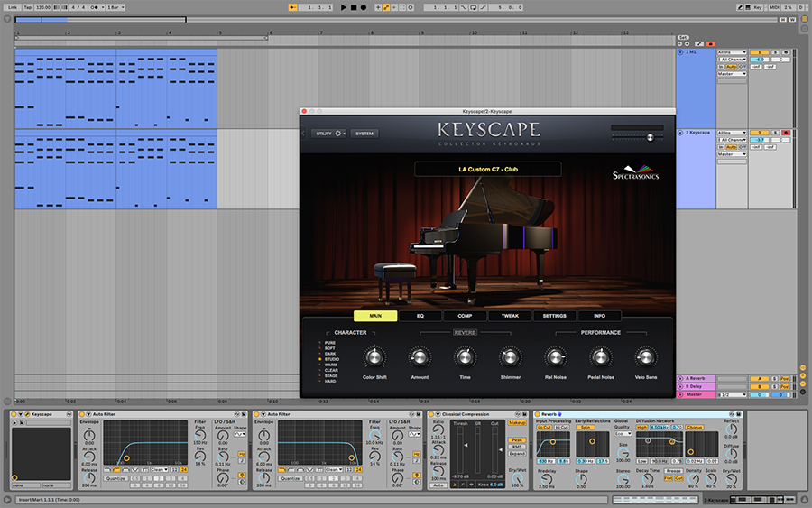
Task: Open the Reverb Quality Eco dropdown
Action: [623, 433]
